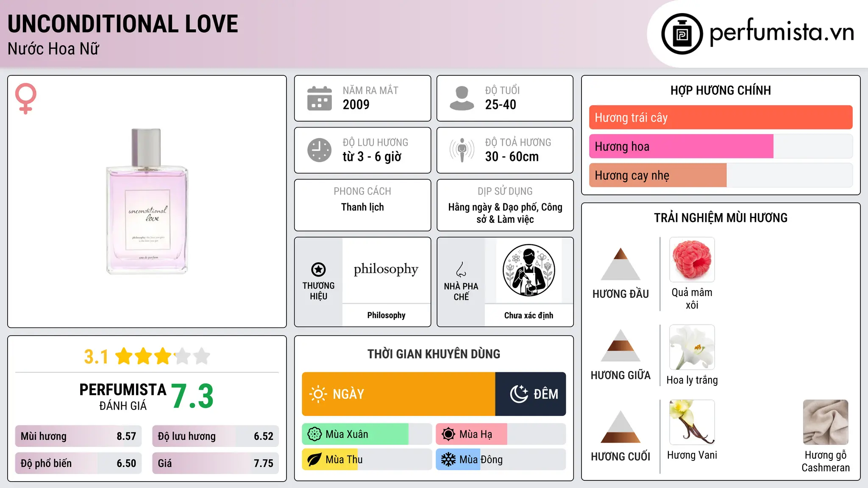
Task: Click the Hoa ly trắng note label
Action: pyautogui.click(x=692, y=380)
